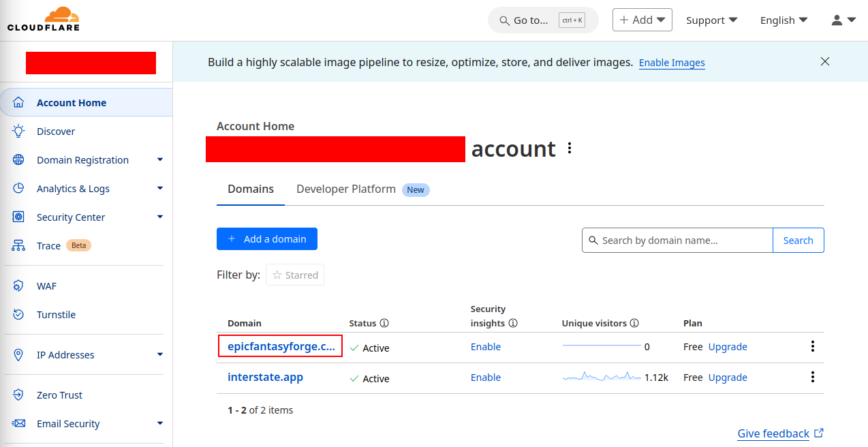Click the Domain column header
The width and height of the screenshot is (868, 447).
pyautogui.click(x=245, y=323)
